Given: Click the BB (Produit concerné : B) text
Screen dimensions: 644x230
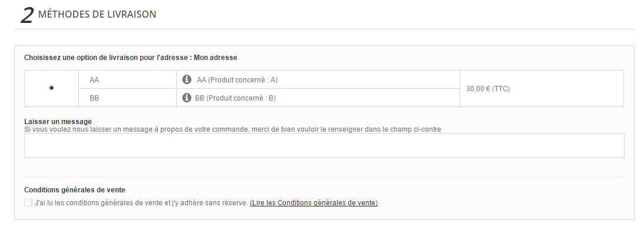Looking at the screenshot, I should click(235, 98).
